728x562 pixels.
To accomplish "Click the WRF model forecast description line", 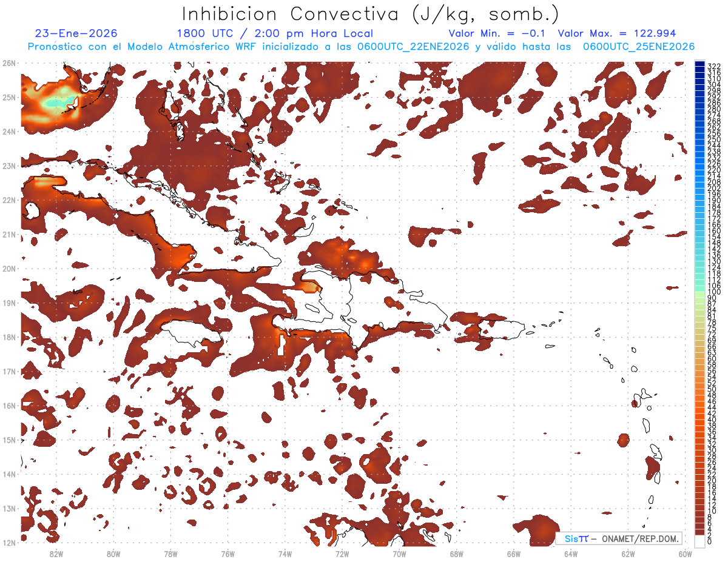I will click(x=361, y=47).
